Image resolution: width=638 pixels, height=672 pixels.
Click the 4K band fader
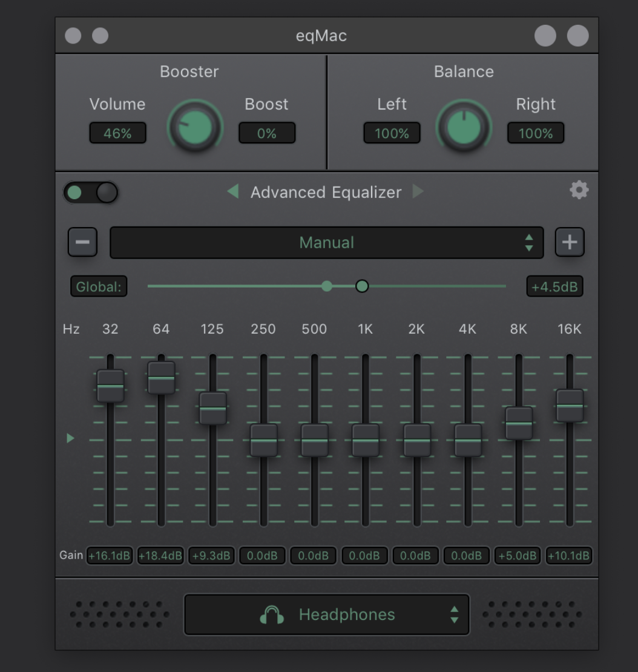point(468,440)
